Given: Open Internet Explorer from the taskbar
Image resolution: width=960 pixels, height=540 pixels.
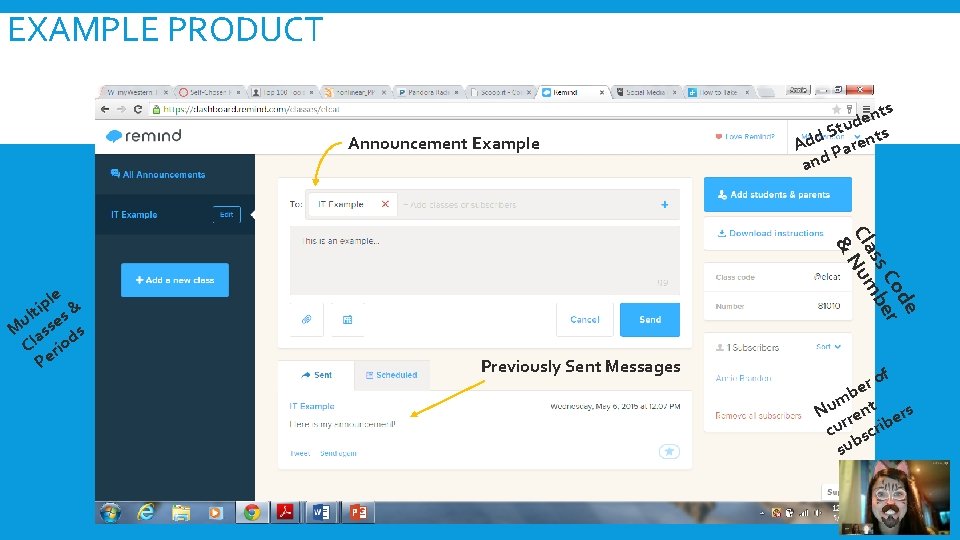Looking at the screenshot, I should pos(146,512).
